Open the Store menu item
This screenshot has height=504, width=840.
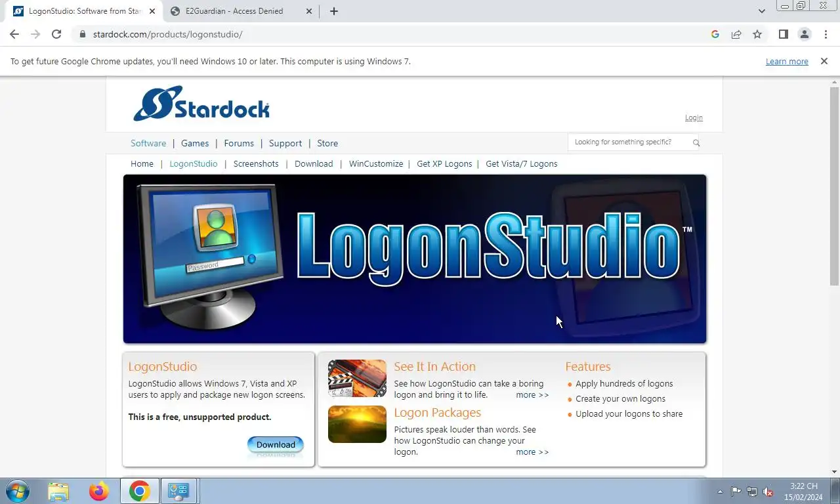(x=327, y=143)
